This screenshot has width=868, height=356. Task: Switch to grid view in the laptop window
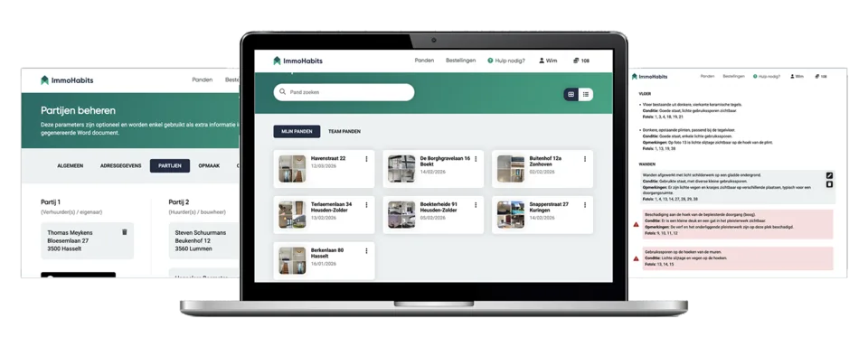[571, 95]
